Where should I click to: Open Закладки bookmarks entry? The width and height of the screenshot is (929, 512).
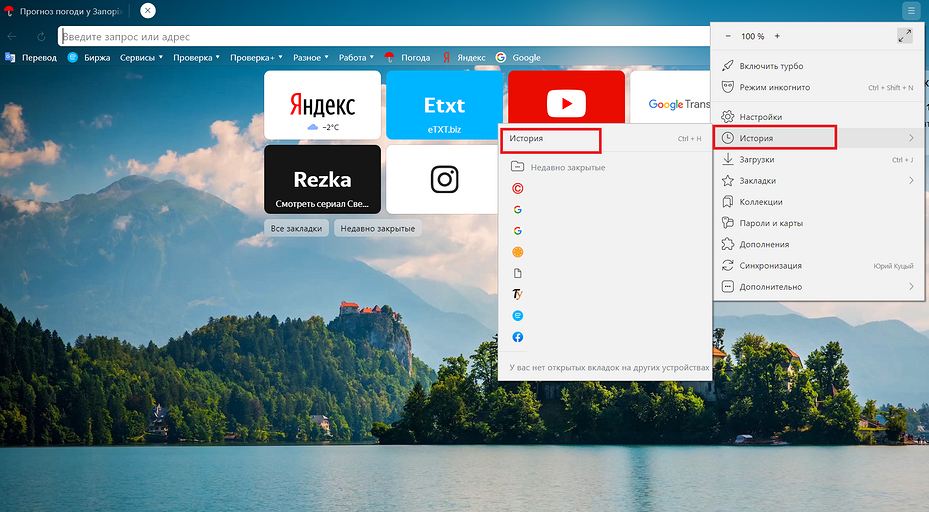(x=818, y=181)
